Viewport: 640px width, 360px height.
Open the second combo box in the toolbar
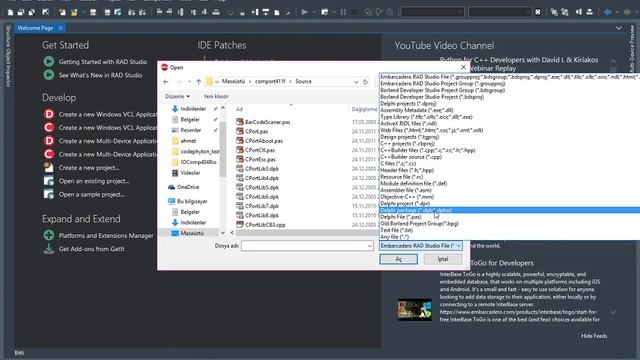[x=500, y=12]
